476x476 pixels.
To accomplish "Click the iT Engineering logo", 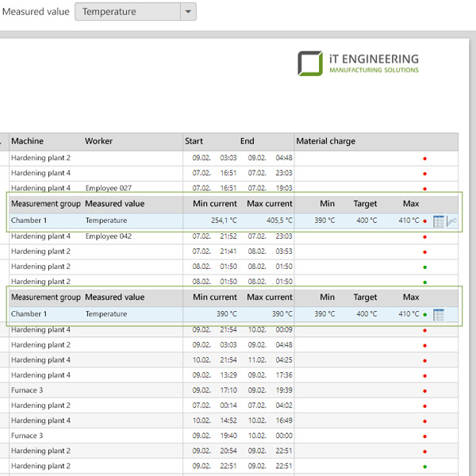I will (359, 63).
